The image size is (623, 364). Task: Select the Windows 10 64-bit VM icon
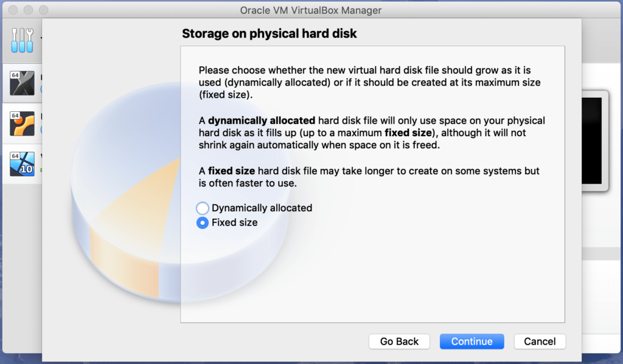pos(23,164)
